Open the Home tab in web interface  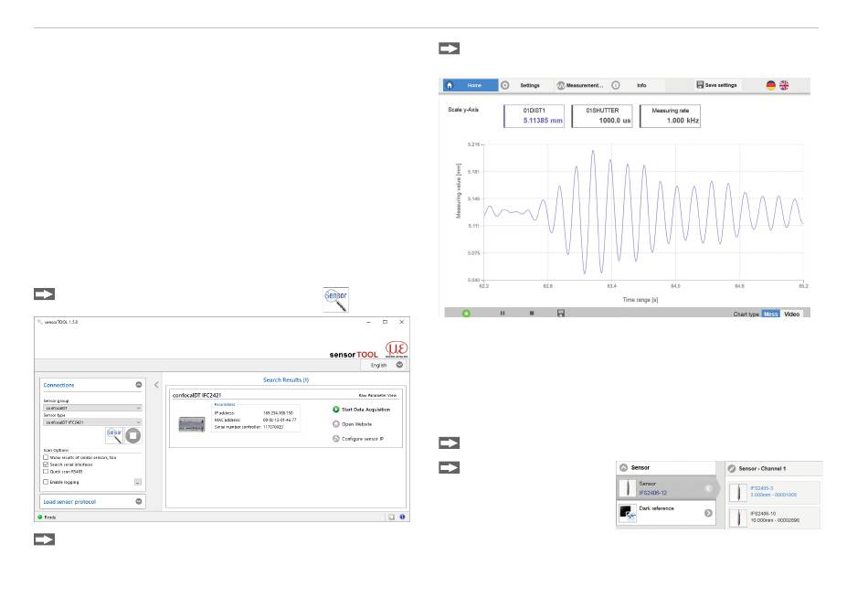point(471,85)
